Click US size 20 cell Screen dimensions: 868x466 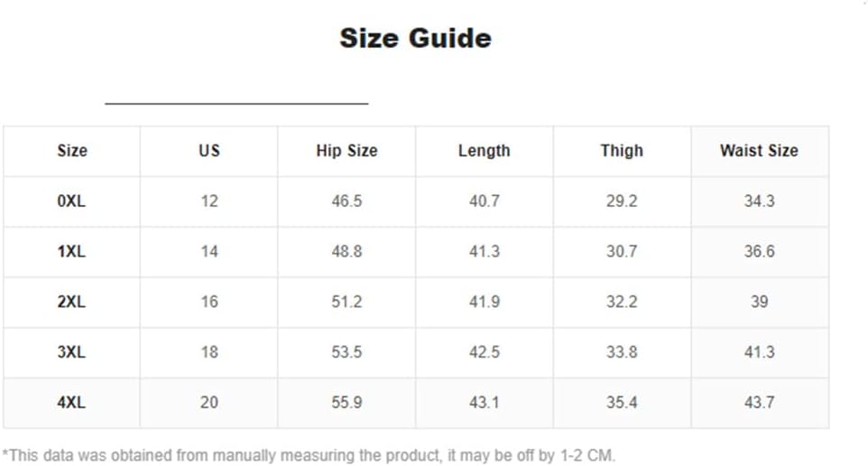[209, 402]
